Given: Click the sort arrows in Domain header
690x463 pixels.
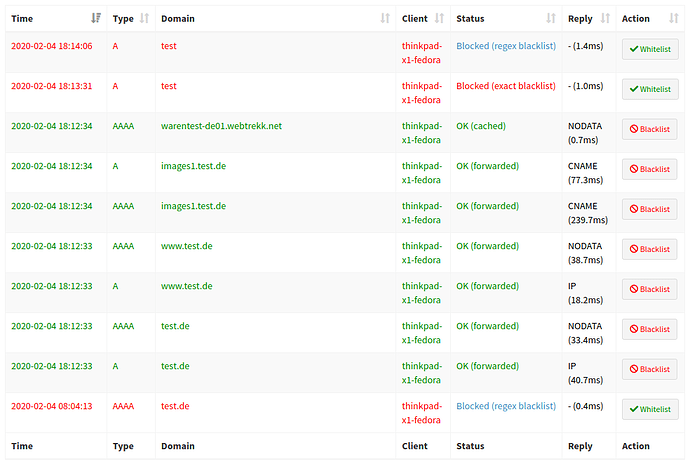Looking at the screenshot, I should [385, 18].
